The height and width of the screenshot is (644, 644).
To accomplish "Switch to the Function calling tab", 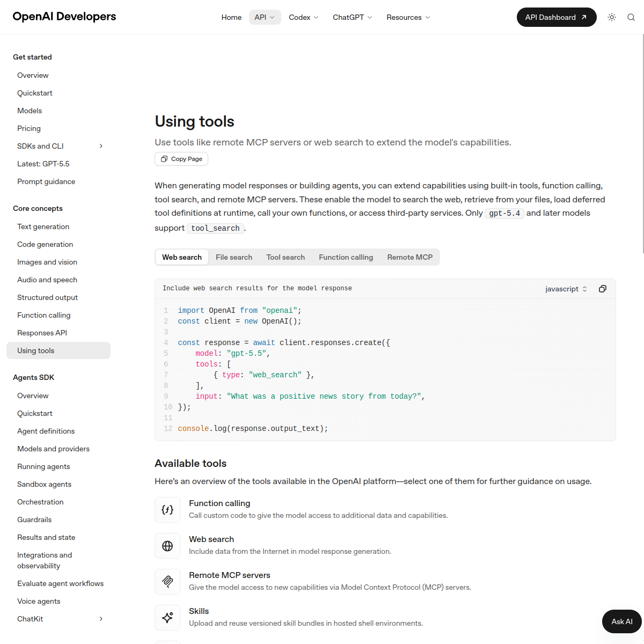I will 346,257.
